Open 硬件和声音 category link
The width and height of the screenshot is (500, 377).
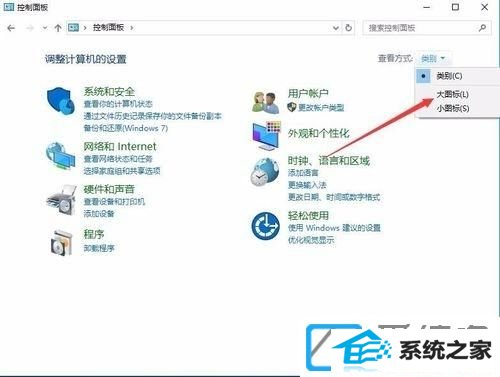[x=109, y=189]
